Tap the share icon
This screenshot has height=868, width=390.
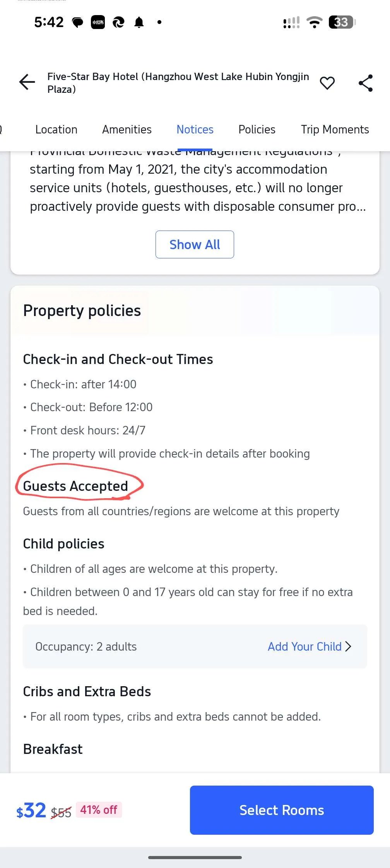365,83
